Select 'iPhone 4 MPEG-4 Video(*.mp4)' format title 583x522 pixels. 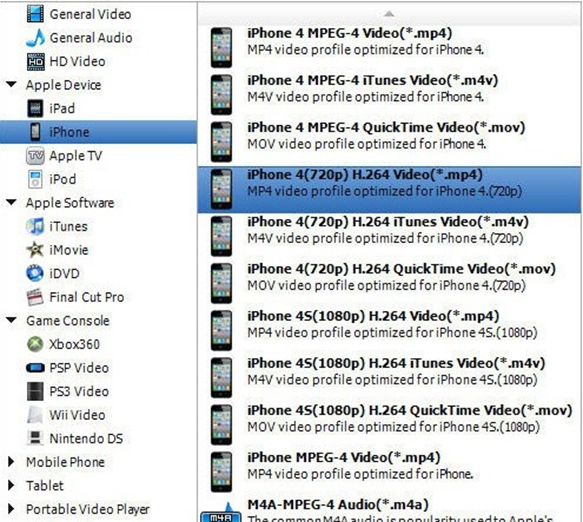(350, 33)
